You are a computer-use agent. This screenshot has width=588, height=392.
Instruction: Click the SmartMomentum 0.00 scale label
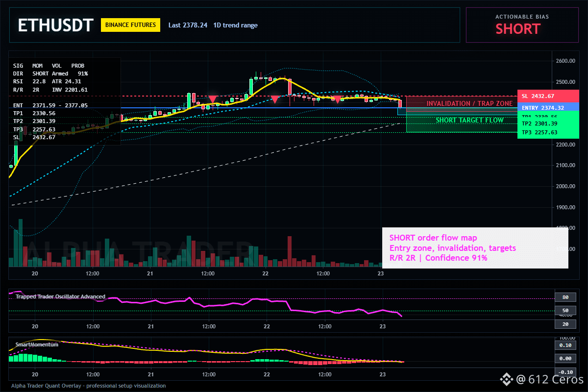coord(565,359)
